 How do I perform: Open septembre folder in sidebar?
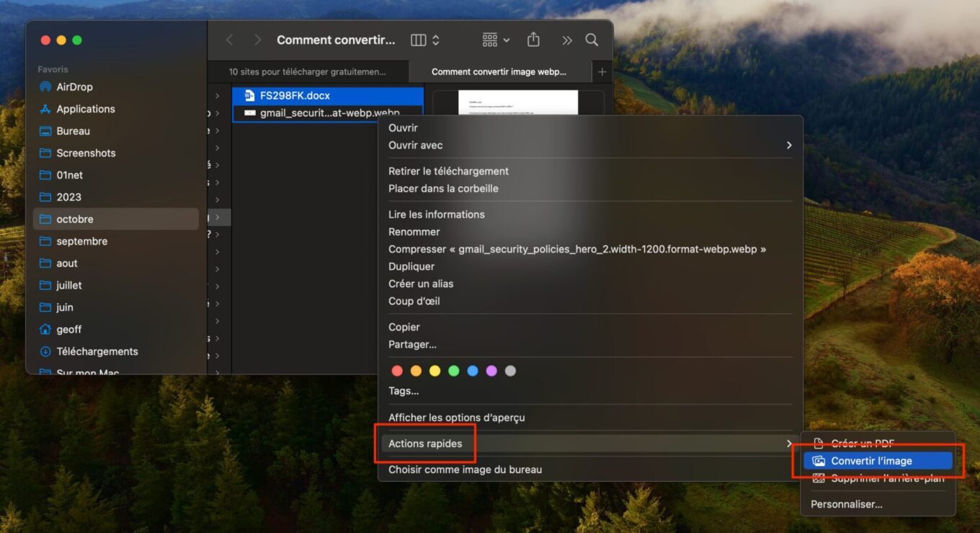(x=81, y=242)
